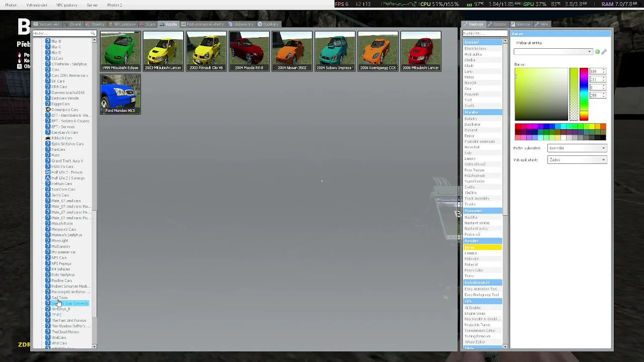Click the scroll-down arrow of the vehicle category list
The image size is (644, 362).
[x=94, y=346]
